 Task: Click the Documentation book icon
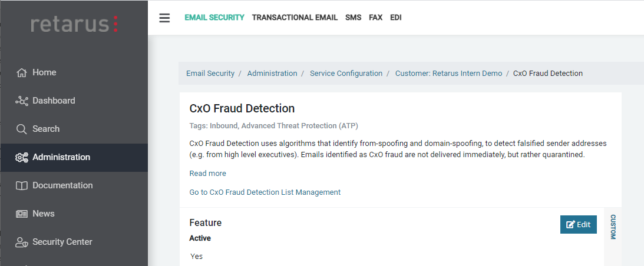[x=22, y=186]
